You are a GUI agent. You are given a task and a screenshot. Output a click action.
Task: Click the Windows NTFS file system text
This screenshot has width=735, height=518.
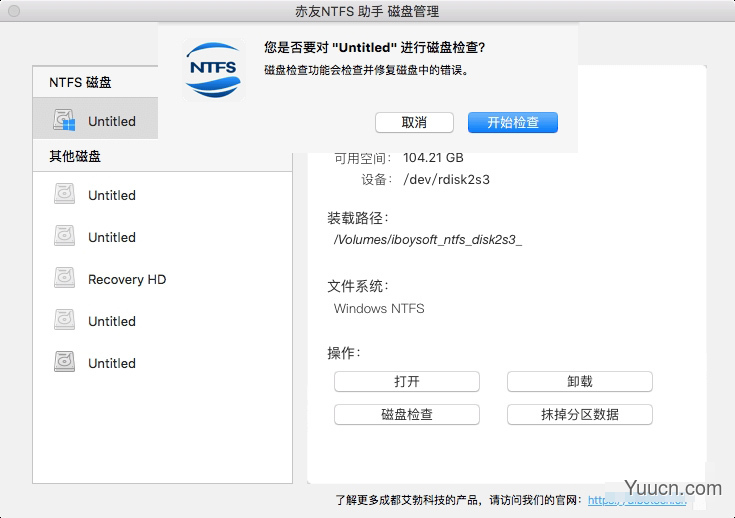click(x=379, y=308)
